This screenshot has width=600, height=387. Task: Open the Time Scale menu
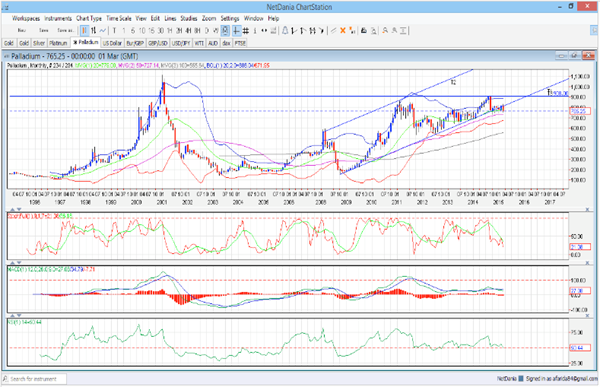tap(119, 18)
